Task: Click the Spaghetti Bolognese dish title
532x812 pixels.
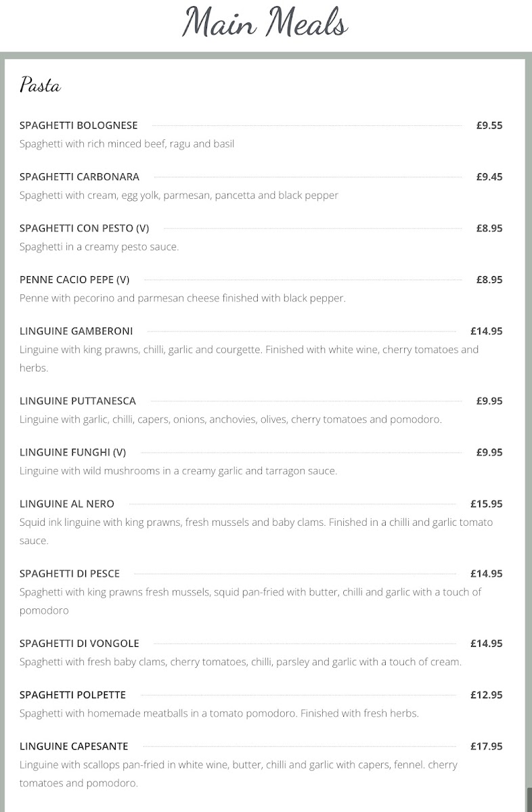Action: click(x=79, y=125)
